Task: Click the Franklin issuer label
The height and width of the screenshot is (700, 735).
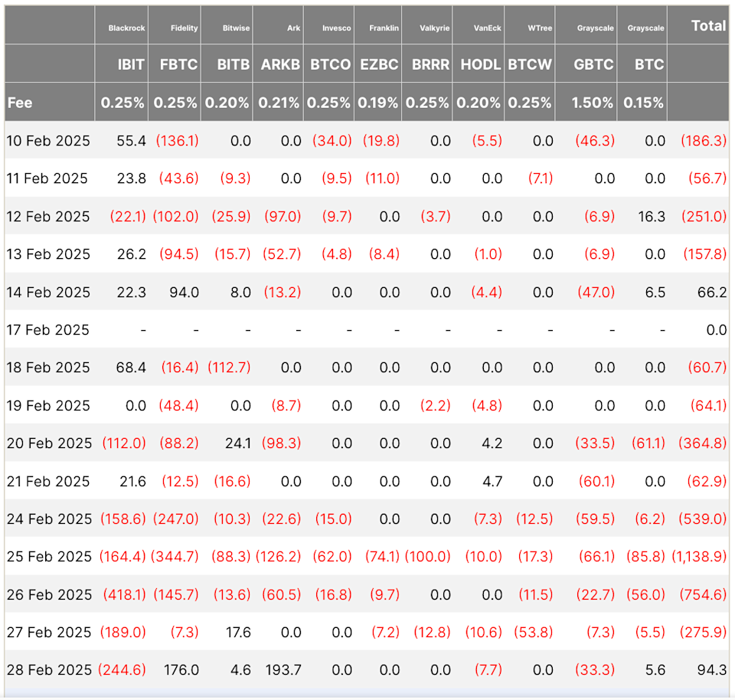Action: click(384, 28)
